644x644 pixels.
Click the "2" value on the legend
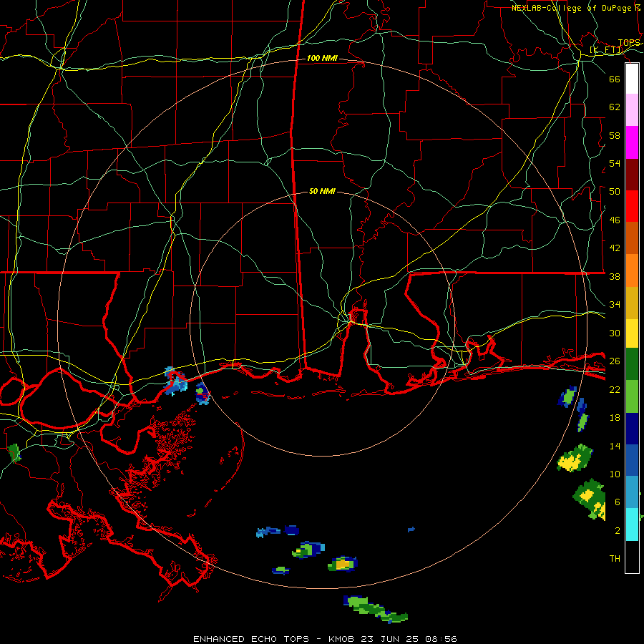[618, 531]
